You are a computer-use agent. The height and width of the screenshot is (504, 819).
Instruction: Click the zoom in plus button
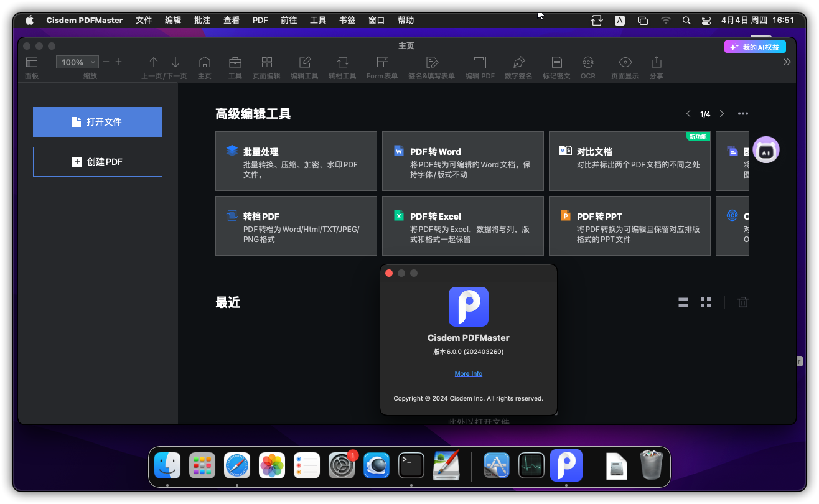[x=119, y=62]
